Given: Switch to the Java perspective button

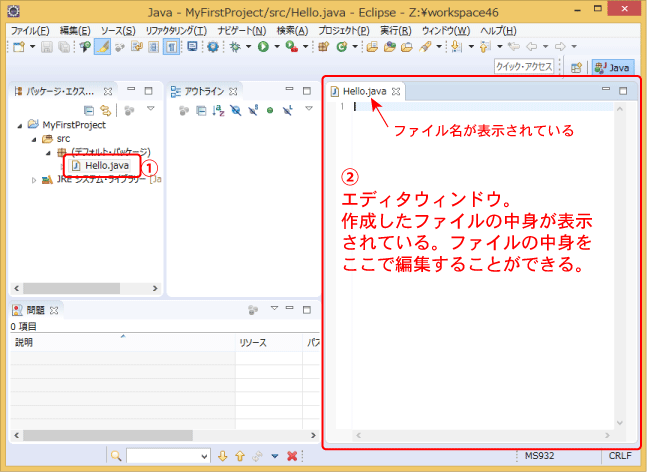Looking at the screenshot, I should [612, 68].
